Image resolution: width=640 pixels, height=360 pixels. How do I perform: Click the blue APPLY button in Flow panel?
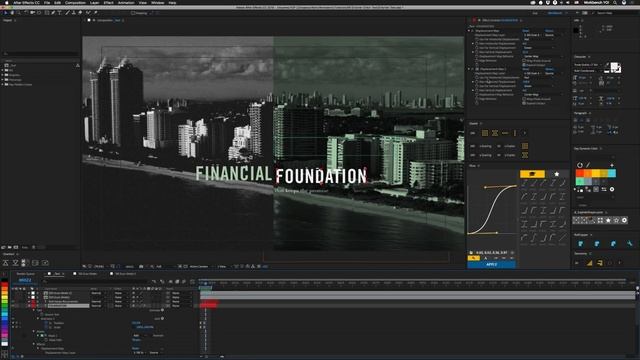pos(491,264)
